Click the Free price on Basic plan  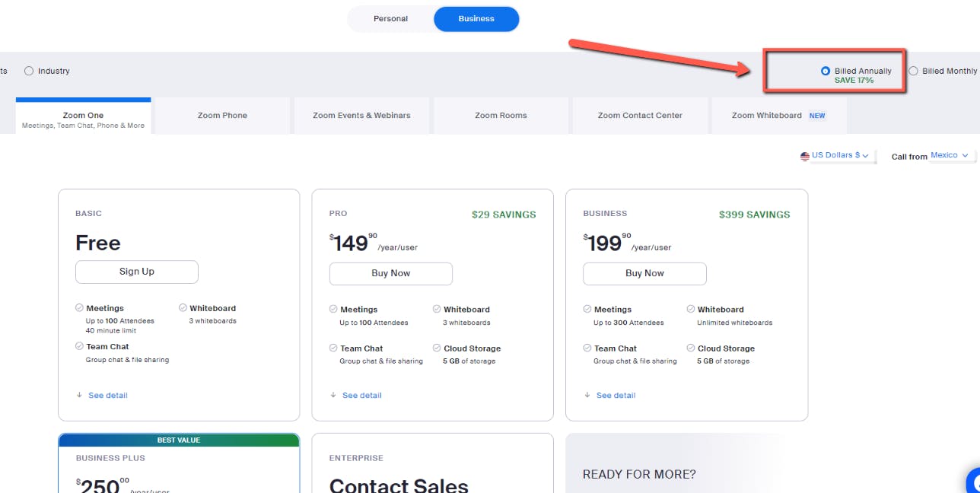[98, 243]
